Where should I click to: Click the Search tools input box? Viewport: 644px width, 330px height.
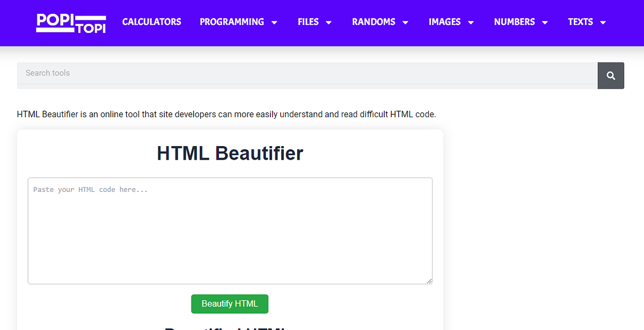click(215, 73)
